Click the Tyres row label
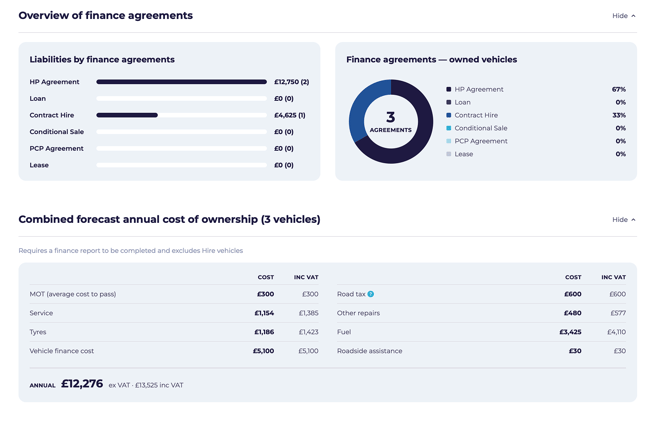Screen dimensions: 670x429 point(38,332)
